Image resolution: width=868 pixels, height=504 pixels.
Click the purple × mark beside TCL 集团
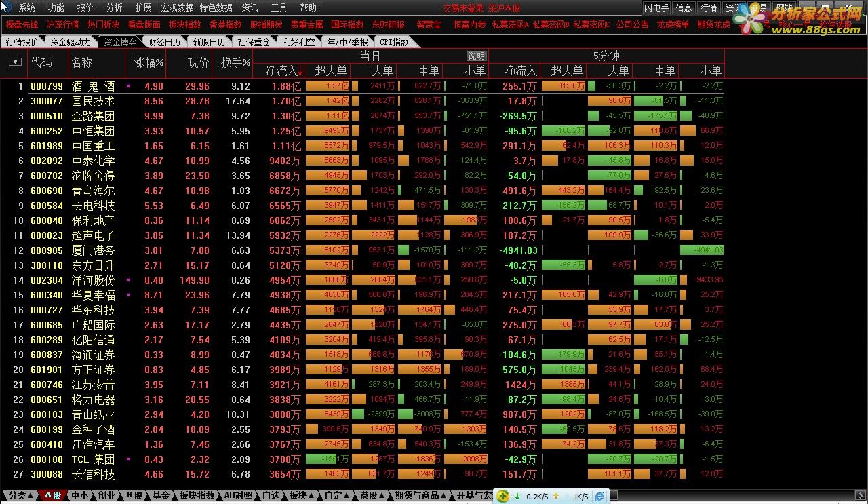[x=129, y=459]
